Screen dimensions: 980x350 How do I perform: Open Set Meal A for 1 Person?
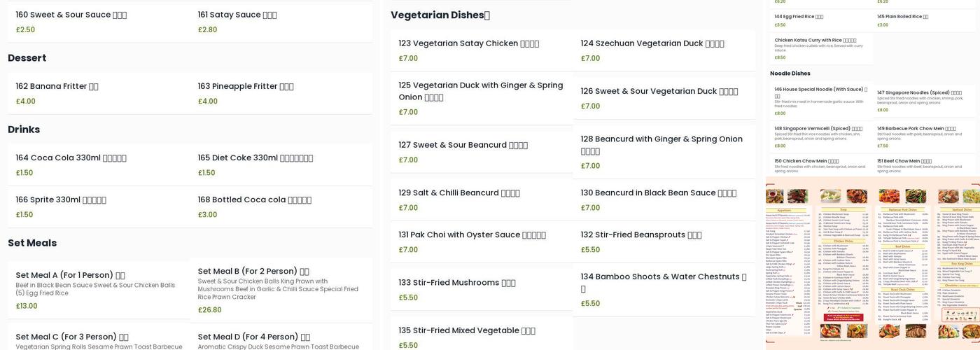(x=70, y=275)
